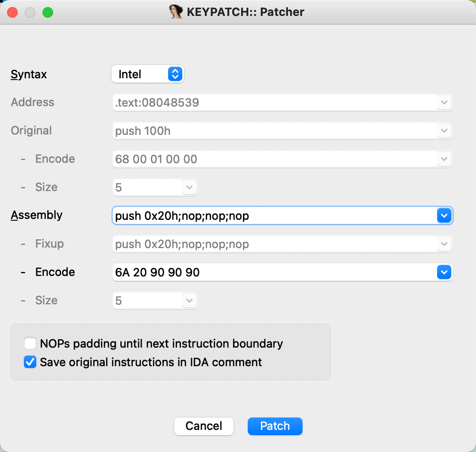This screenshot has width=476, height=452.
Task: Open the Syntax Intel dropdown
Action: click(x=148, y=74)
